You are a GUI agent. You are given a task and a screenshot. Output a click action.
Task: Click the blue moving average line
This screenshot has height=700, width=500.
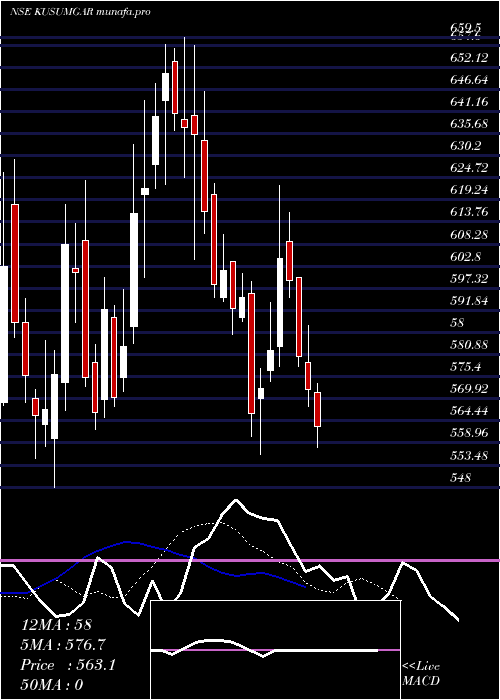tap(154, 567)
